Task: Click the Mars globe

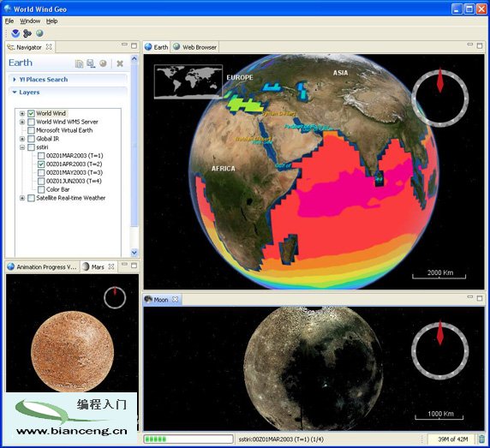Action: (x=73, y=351)
